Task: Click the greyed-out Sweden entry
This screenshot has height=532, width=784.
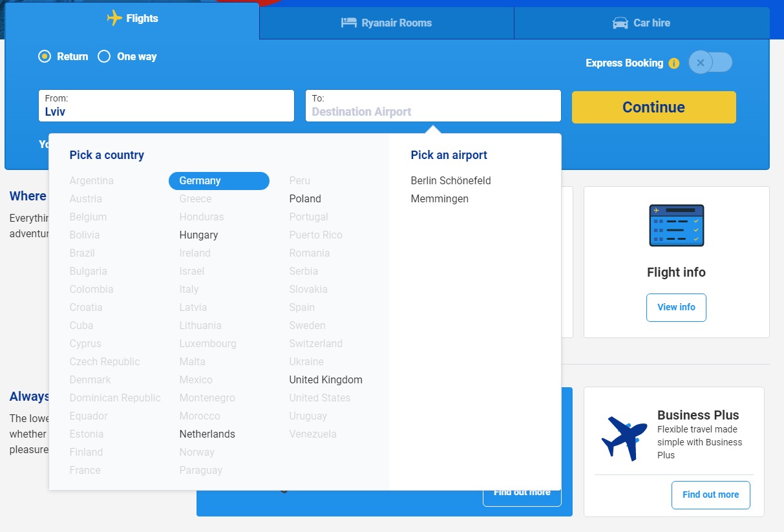Action: tap(307, 326)
